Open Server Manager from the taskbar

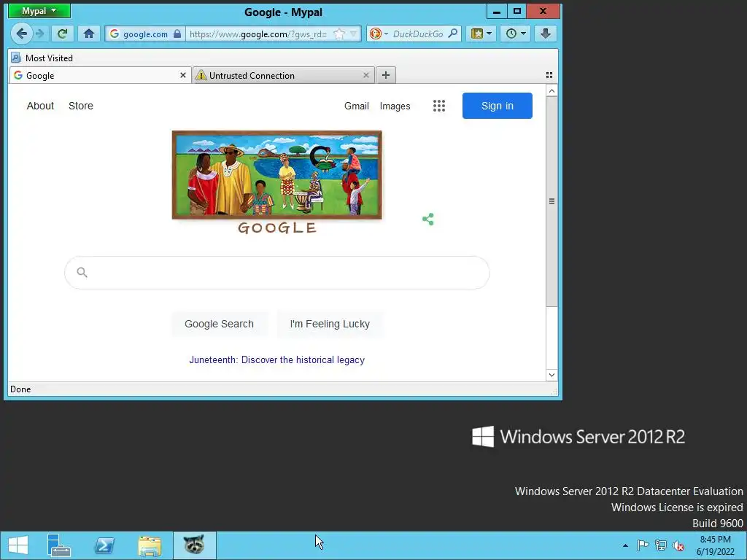(x=58, y=545)
